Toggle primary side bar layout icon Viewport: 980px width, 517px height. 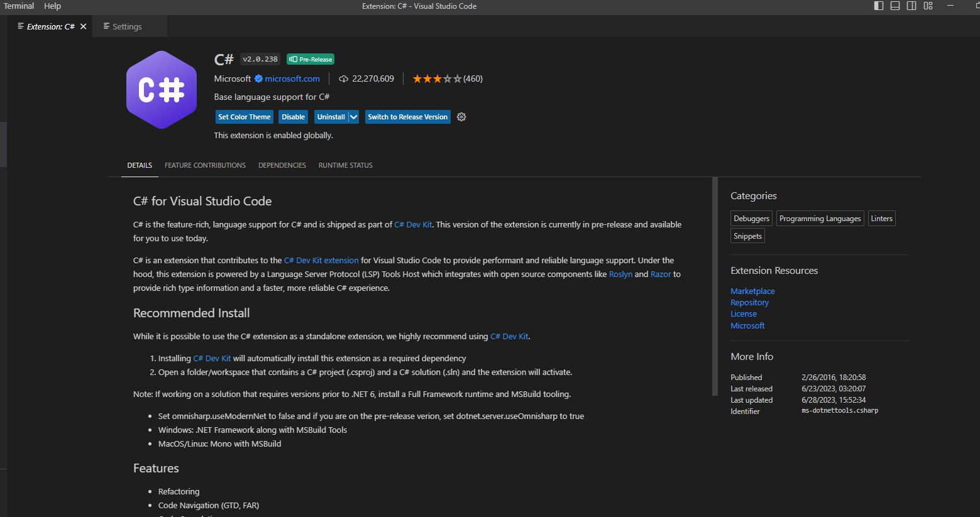tap(879, 6)
